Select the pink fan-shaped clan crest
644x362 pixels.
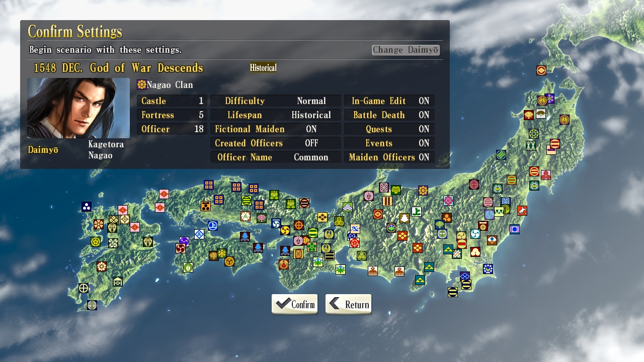tap(261, 218)
